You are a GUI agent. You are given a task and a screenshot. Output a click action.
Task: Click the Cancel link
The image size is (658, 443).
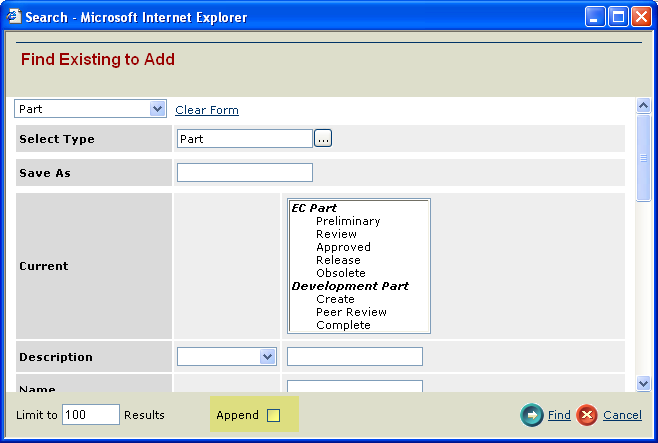tap(622, 415)
